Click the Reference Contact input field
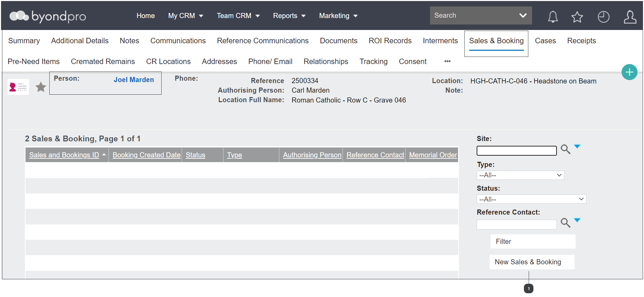This screenshot has width=644, height=297. [x=517, y=224]
